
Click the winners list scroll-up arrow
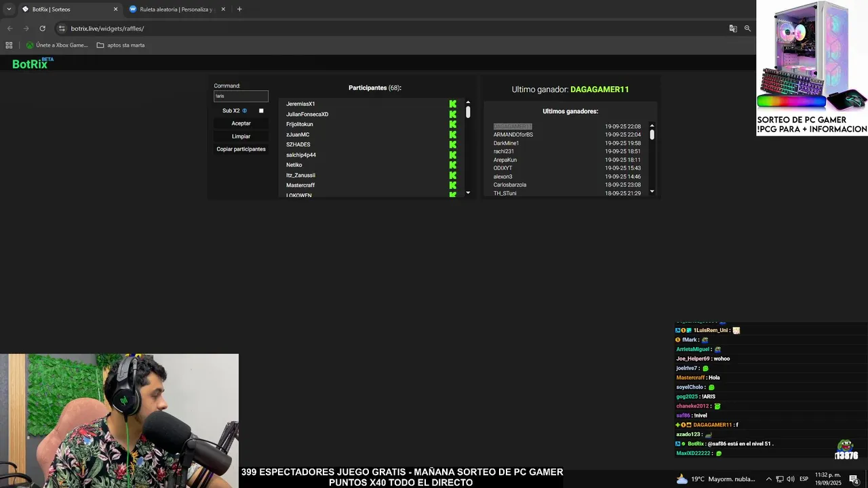tap(652, 125)
